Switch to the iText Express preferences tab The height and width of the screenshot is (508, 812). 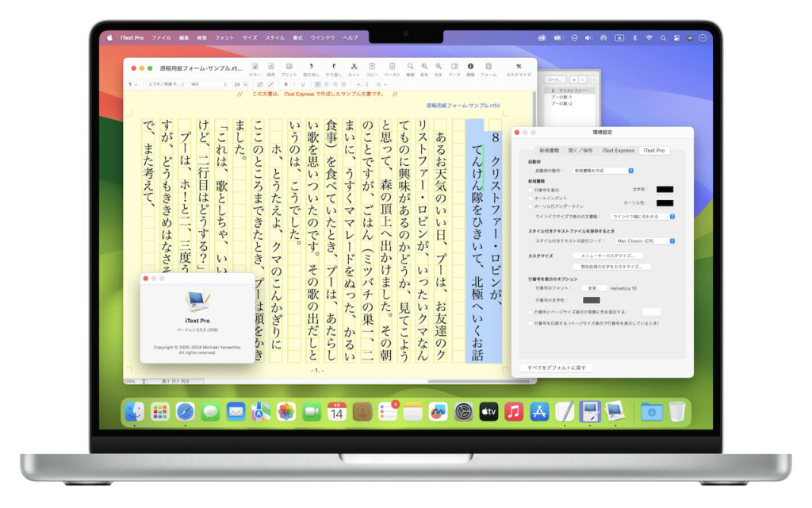(618, 151)
